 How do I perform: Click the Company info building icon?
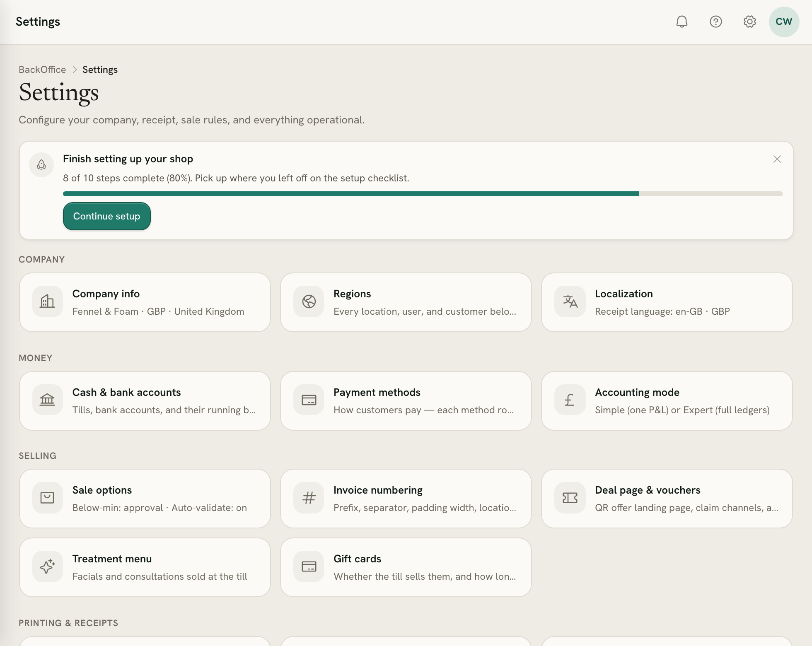click(47, 301)
